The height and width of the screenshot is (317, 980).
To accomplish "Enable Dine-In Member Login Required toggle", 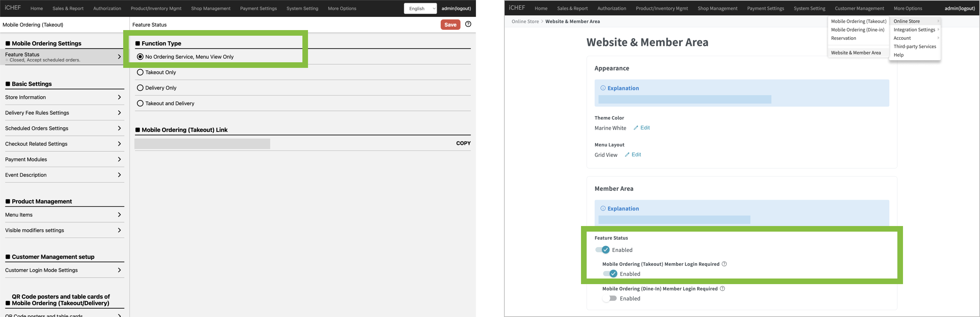I will (x=609, y=298).
